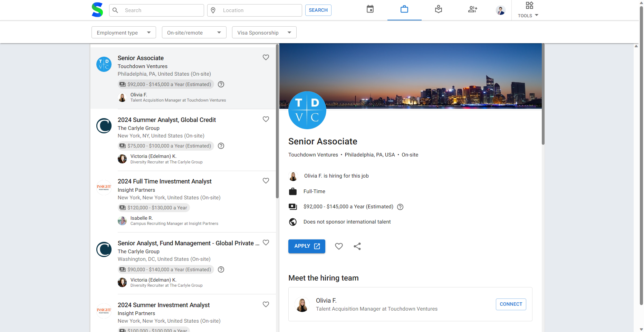This screenshot has width=644, height=332.
Task: Favorite the 2024 Summer Investment Analyst job
Action: 266,304
